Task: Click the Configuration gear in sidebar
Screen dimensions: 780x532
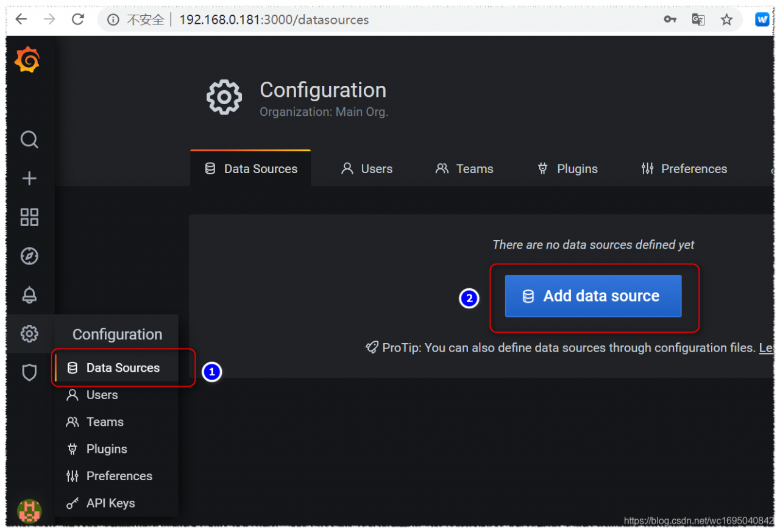Action: click(29, 334)
